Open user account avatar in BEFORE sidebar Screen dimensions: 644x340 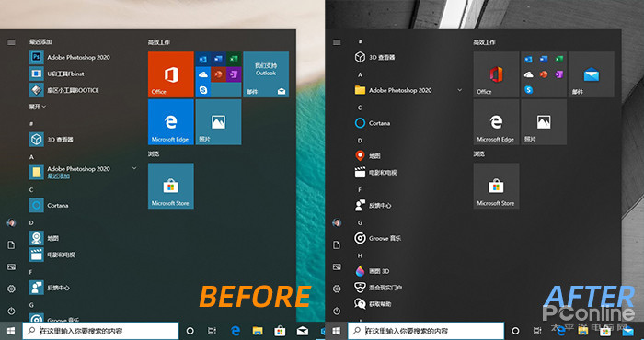[11, 222]
